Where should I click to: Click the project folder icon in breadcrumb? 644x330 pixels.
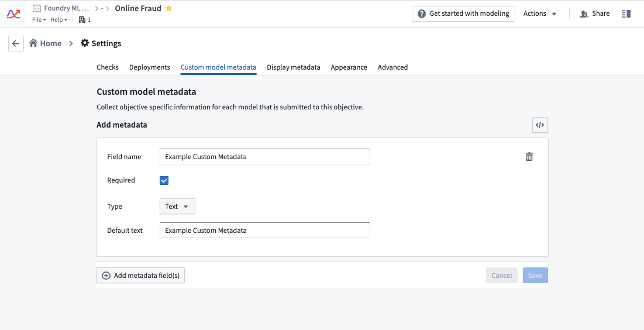pos(37,8)
